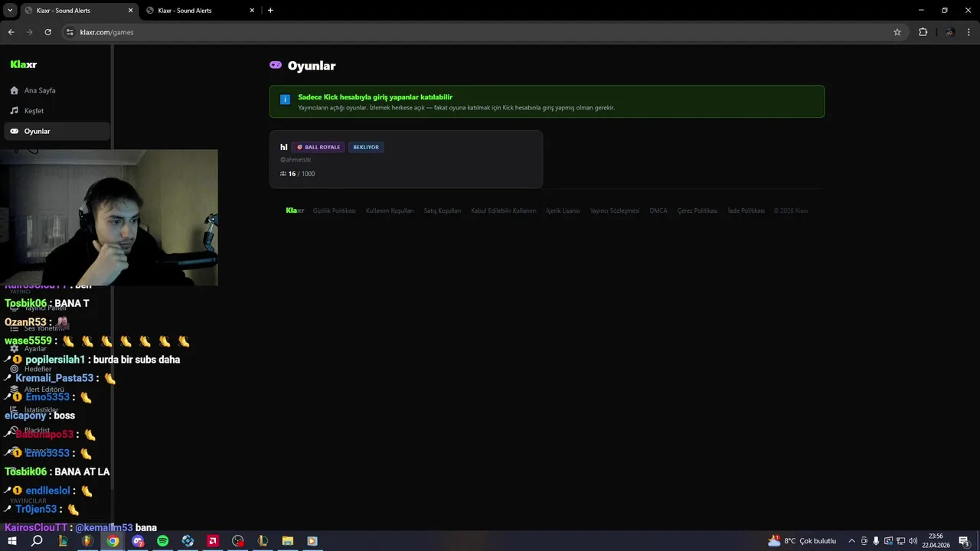Open İçerik Lisansı footer link

[x=563, y=210]
